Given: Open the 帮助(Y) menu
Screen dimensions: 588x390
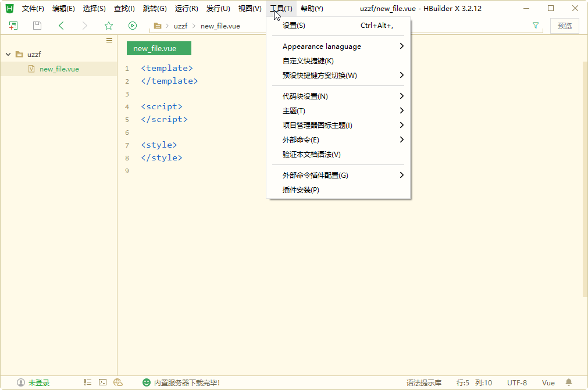Looking at the screenshot, I should click(312, 9).
